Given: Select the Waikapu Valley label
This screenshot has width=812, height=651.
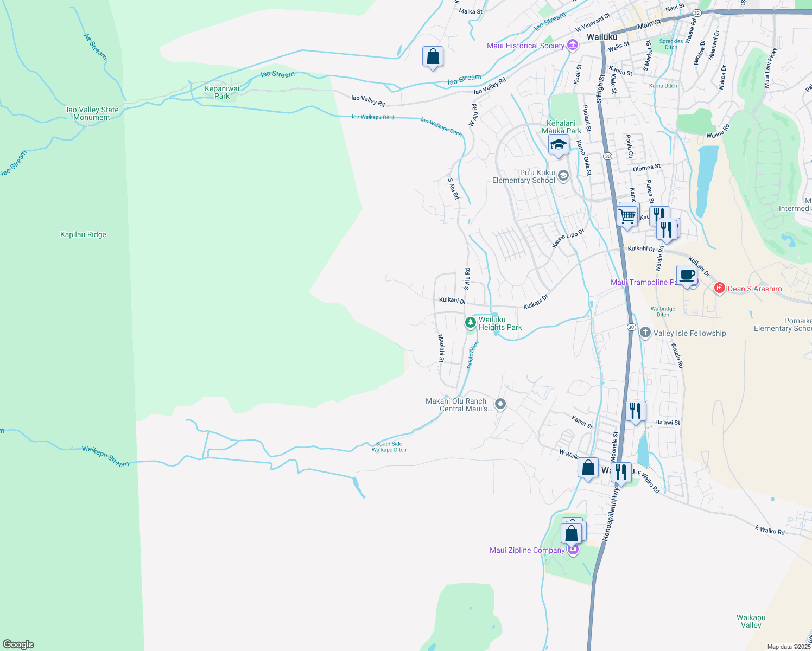Looking at the screenshot, I should [751, 621].
